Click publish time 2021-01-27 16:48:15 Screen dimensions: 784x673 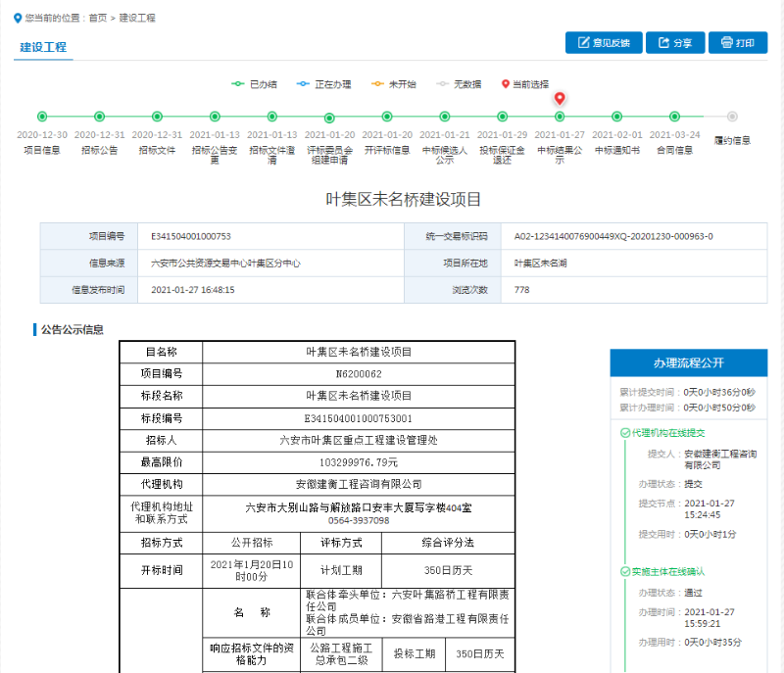[x=192, y=290]
